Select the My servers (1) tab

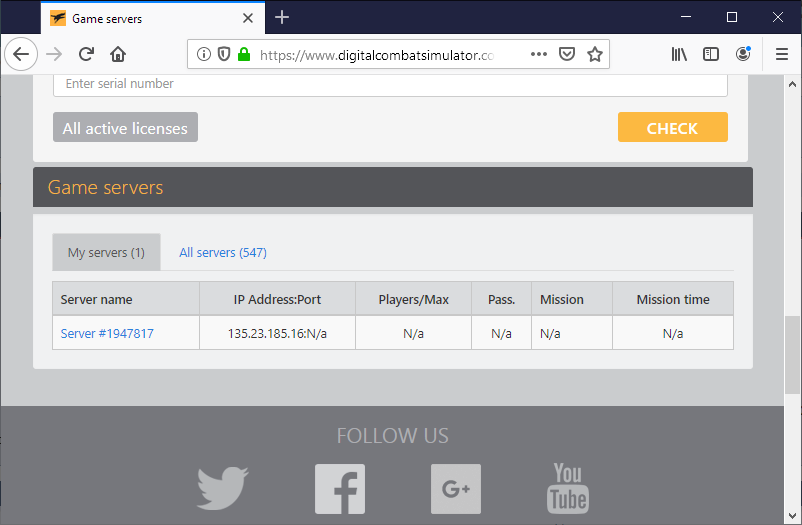(106, 252)
